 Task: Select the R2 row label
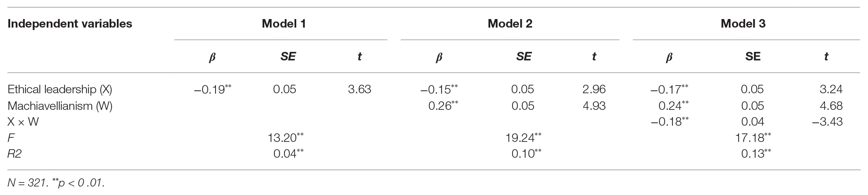click(15, 154)
